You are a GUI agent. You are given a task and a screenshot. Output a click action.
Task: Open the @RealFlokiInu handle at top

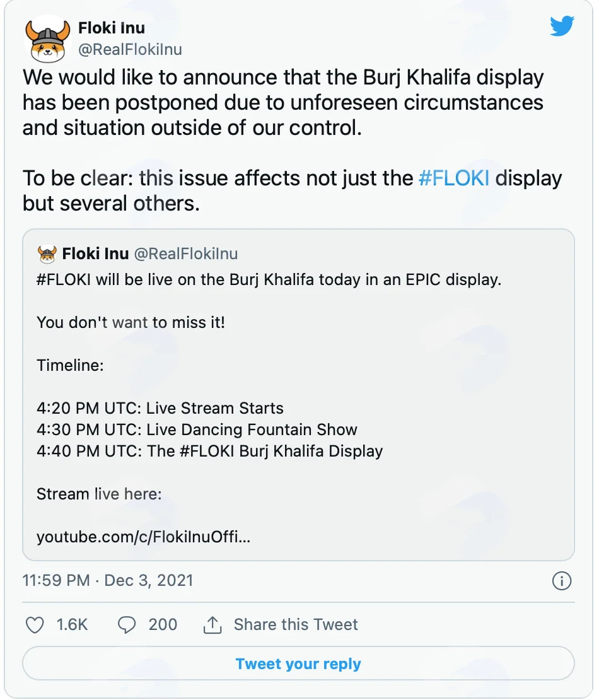click(x=130, y=49)
